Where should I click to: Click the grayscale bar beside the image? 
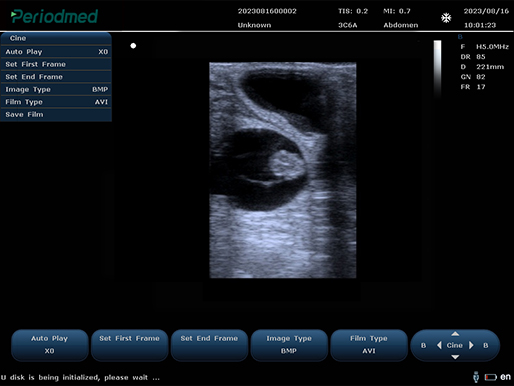point(437,69)
